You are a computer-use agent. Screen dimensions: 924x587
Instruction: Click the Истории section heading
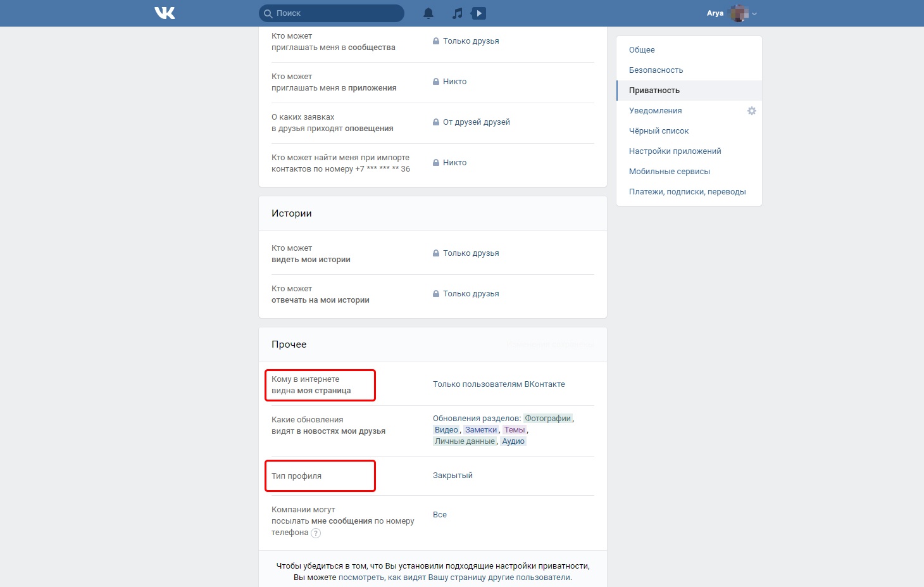pos(292,213)
